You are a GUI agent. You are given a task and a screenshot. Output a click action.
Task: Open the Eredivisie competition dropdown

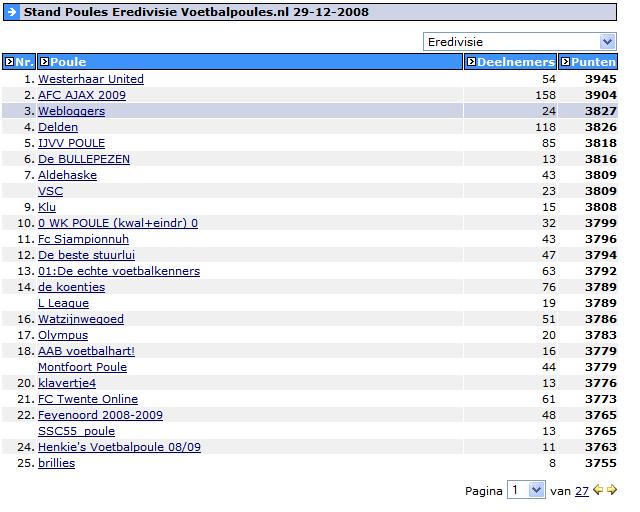coord(518,42)
